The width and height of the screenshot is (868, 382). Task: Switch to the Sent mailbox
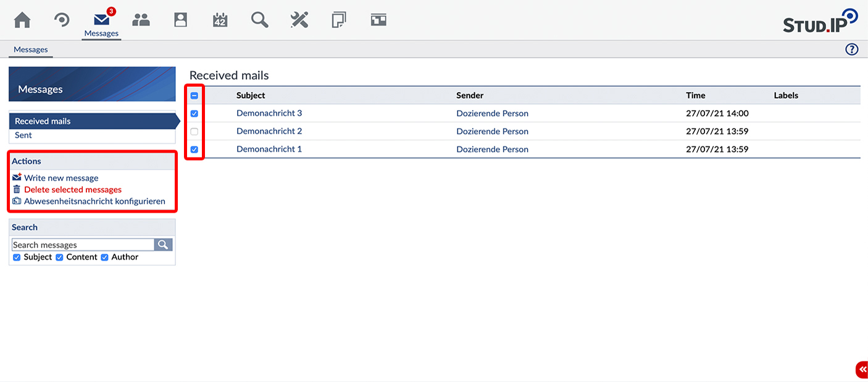(23, 135)
